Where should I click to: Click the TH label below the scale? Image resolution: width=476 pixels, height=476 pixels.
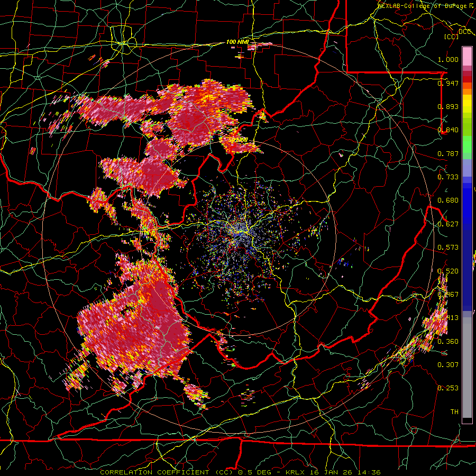point(454,411)
